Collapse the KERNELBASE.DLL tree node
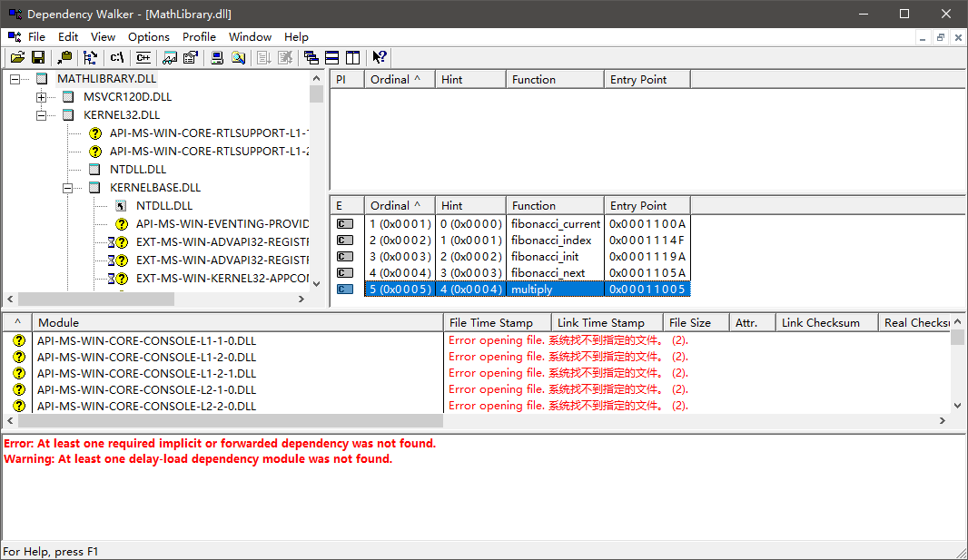The width and height of the screenshot is (968, 560). click(x=68, y=188)
